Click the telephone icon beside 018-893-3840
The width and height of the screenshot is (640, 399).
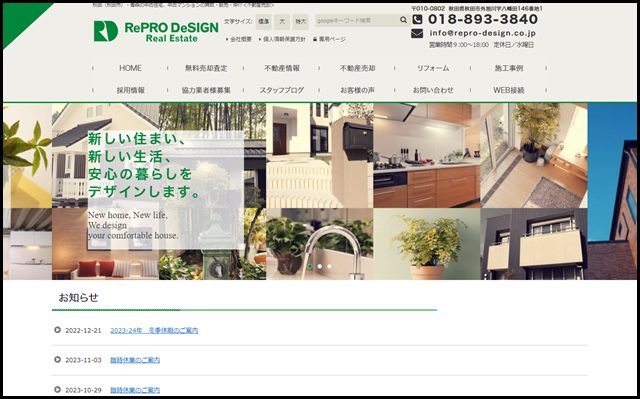(417, 19)
